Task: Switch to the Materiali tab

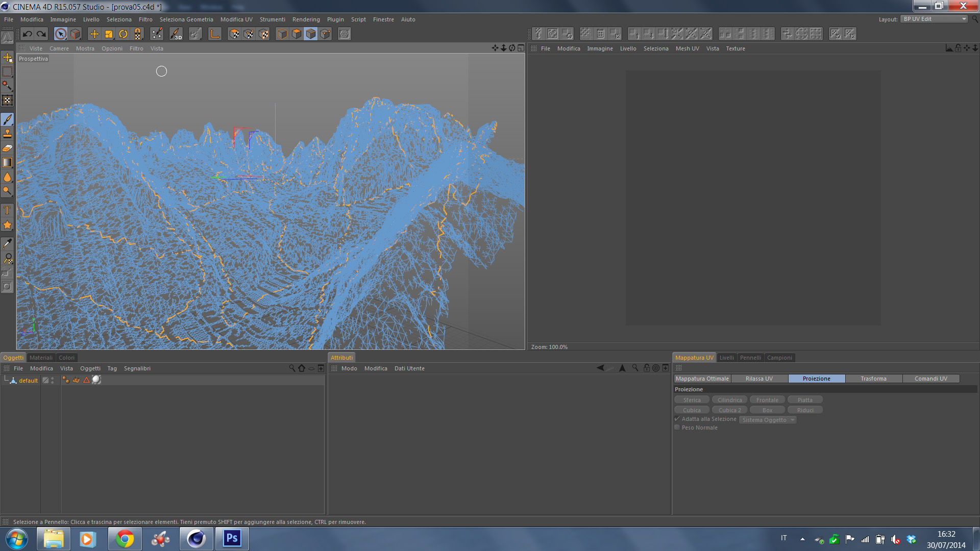Action: pos(41,358)
